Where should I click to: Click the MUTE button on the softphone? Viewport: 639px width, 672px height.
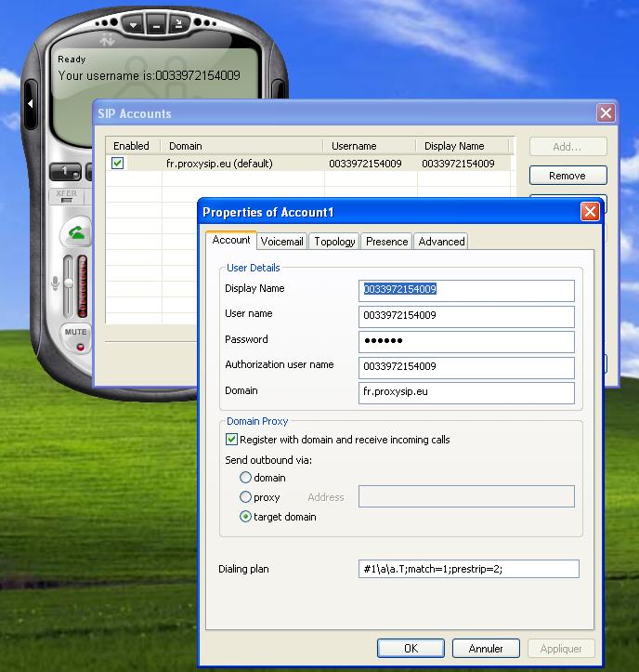[76, 336]
